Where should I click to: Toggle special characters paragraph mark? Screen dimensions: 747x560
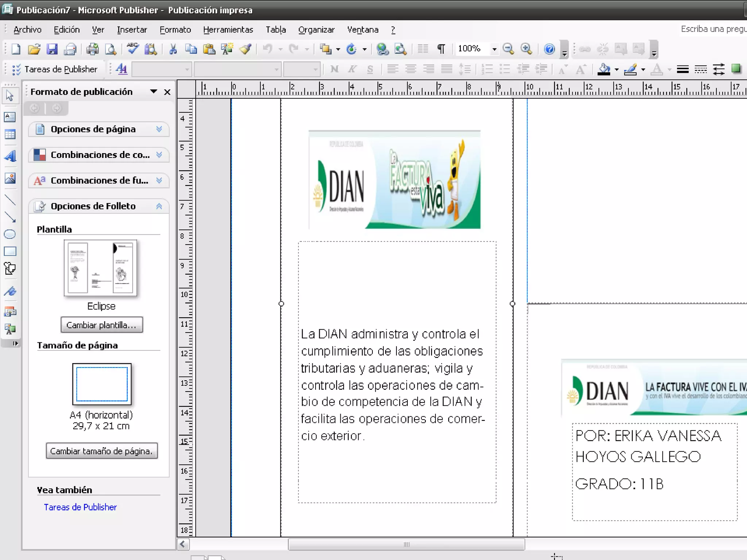(441, 49)
